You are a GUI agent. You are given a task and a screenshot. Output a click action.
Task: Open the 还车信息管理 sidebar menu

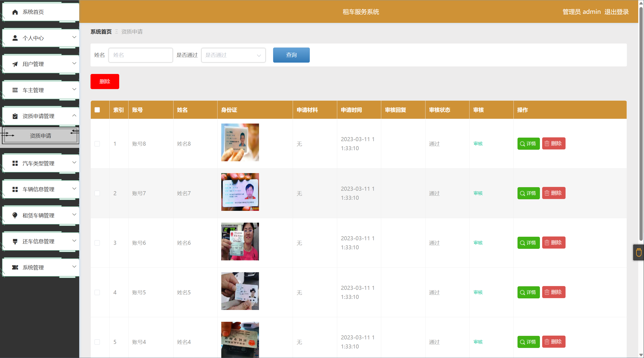(x=38, y=242)
